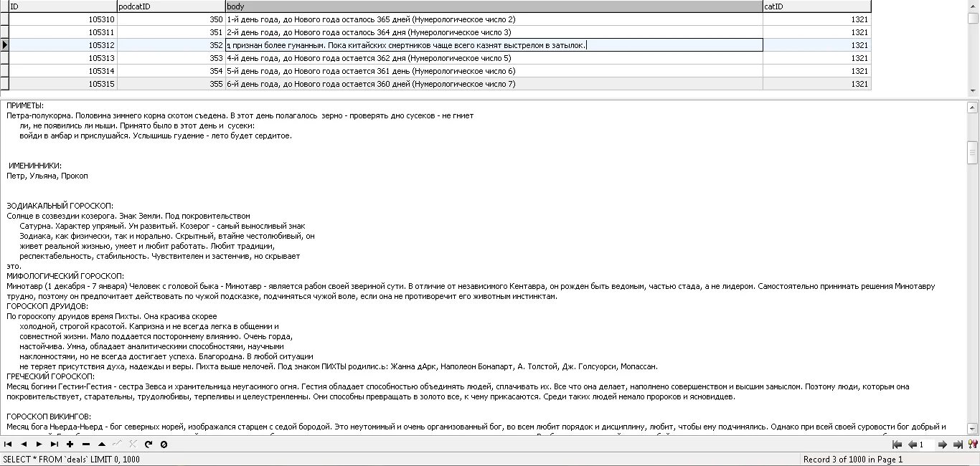Click body cell of row 105312
The image size is (980, 466).
(x=494, y=45)
